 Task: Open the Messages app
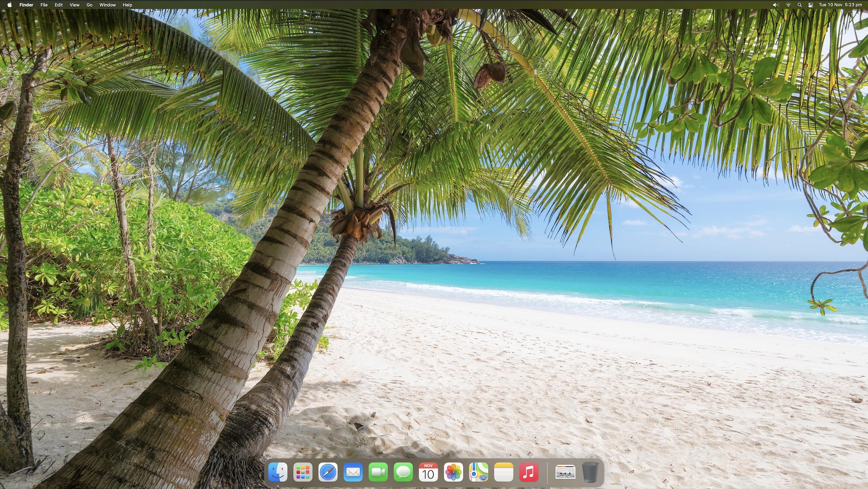[403, 472]
